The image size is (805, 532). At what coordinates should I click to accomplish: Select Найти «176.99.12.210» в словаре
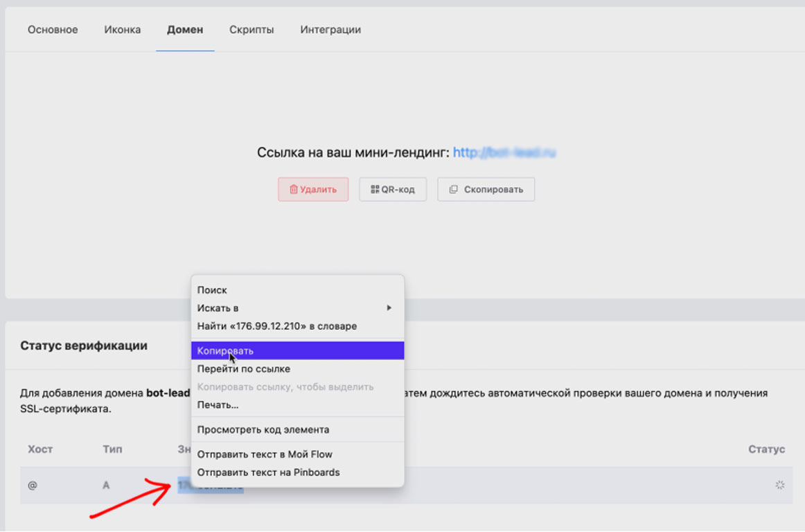(x=297, y=326)
